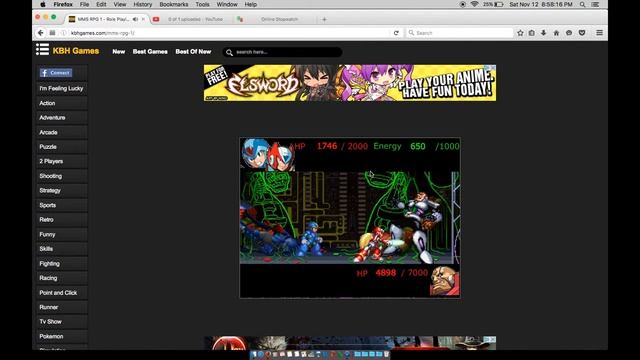The height and width of the screenshot is (360, 640).
Task: Choose the Funny category
Action: tap(62, 234)
